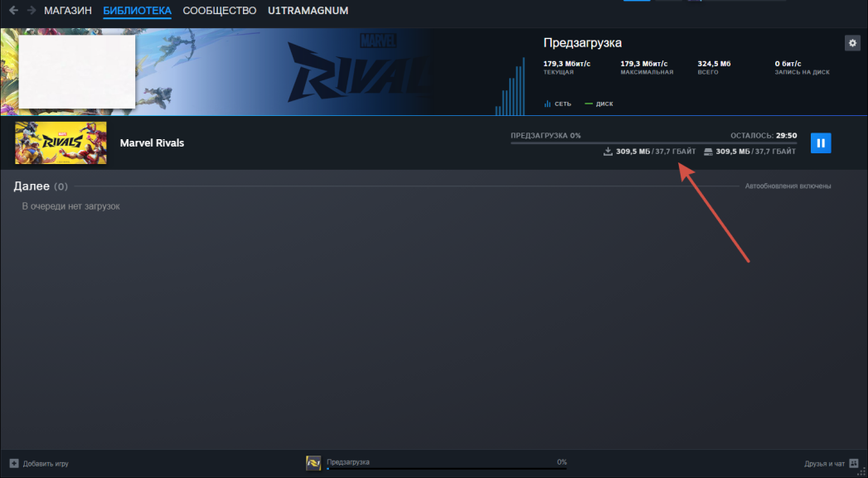Open download settings gear icon
Screen dimensions: 868x478
[852, 42]
